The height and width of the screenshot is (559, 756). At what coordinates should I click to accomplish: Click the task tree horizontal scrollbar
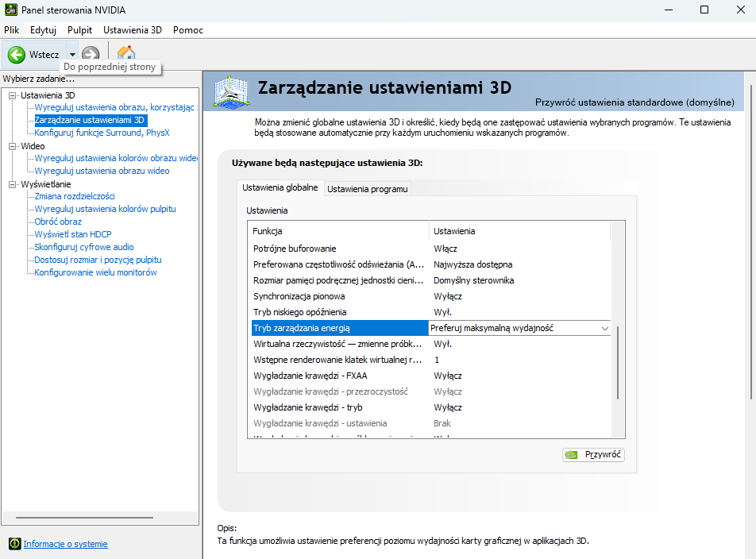point(84,518)
